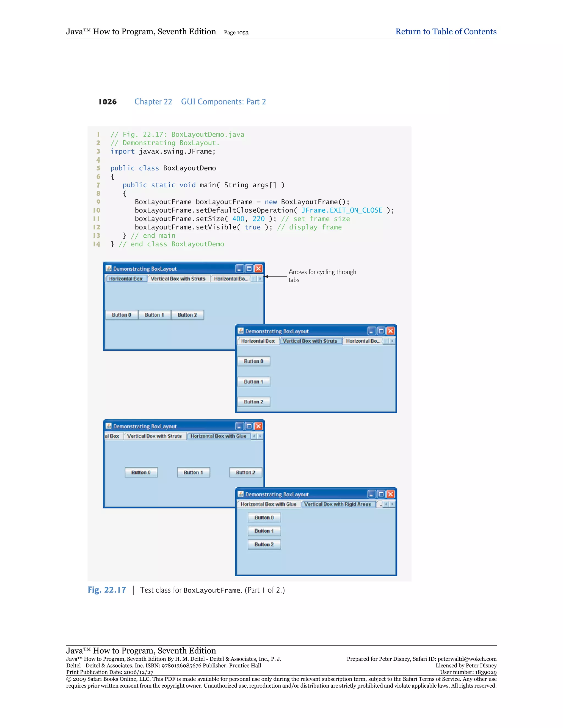Close the top-left Demonstrating BoxLayout window
This screenshot has width=563, height=728.
click(x=258, y=269)
